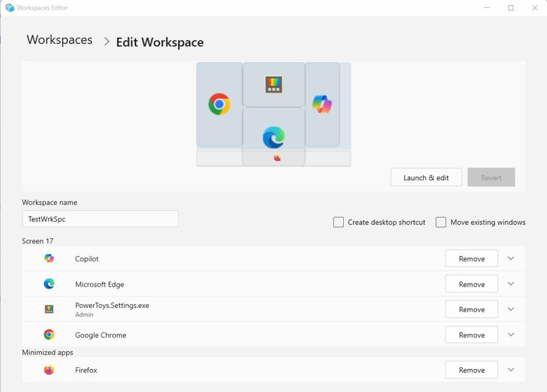Remove Microsoft Edge from the workspace
Viewport: 547px width, 392px height.
pos(472,284)
